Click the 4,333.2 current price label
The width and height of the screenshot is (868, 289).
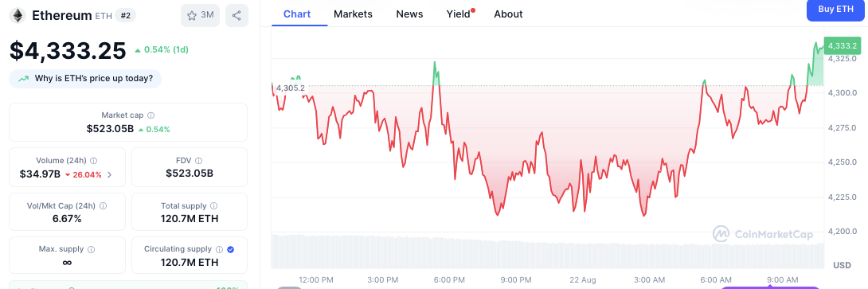pyautogui.click(x=843, y=46)
